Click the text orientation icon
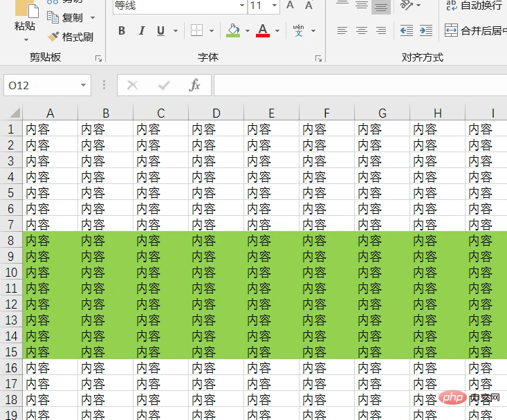 tap(405, 5)
